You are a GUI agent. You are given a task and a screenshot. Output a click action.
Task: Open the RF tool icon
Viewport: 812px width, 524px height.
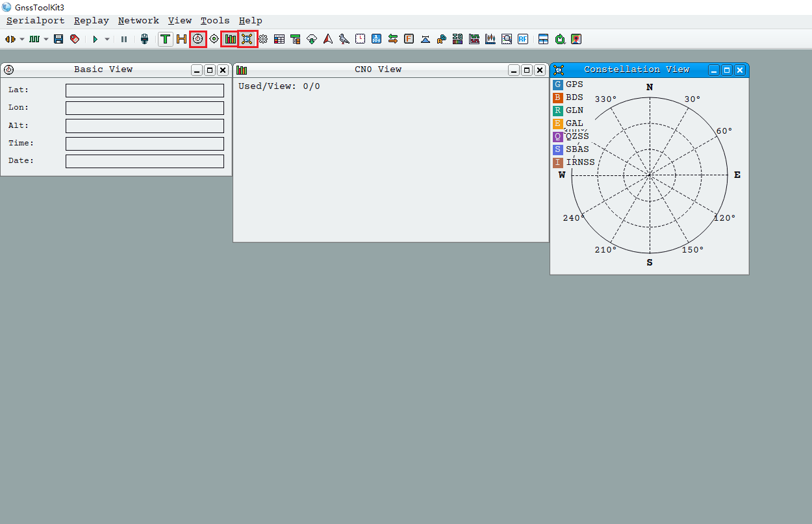point(523,40)
